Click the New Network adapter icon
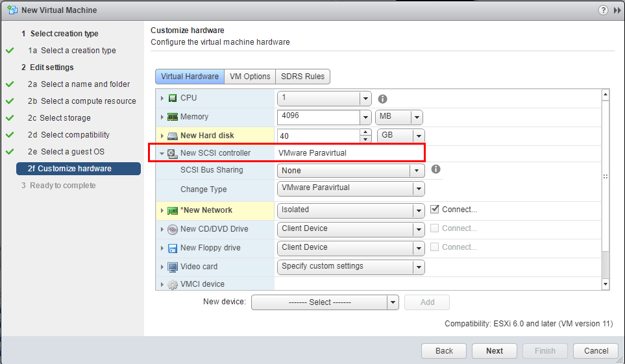Screen dimensions: 625x364 click(173, 210)
